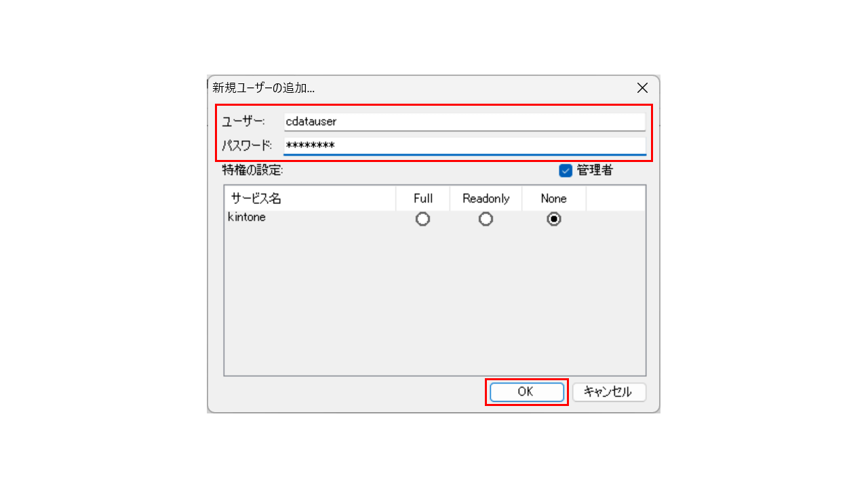The image size is (868, 488).
Task: Click the ユーザー: label
Action: (243, 122)
